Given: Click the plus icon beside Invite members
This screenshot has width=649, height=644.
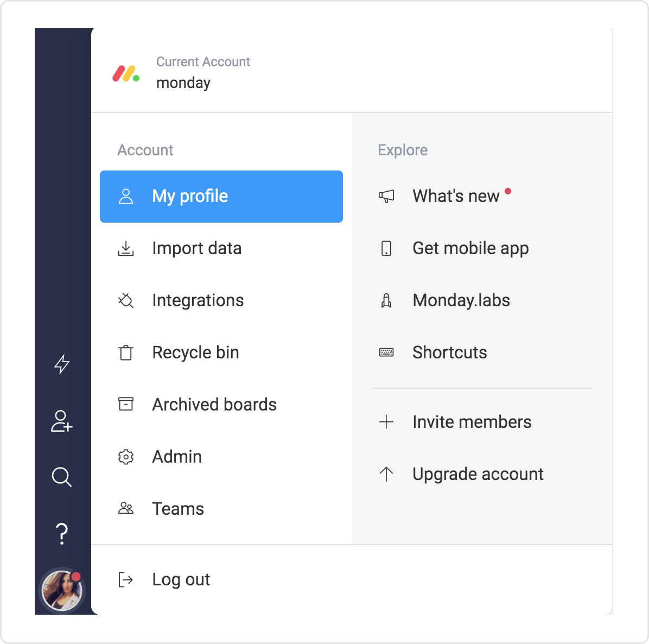Looking at the screenshot, I should pyautogui.click(x=386, y=422).
